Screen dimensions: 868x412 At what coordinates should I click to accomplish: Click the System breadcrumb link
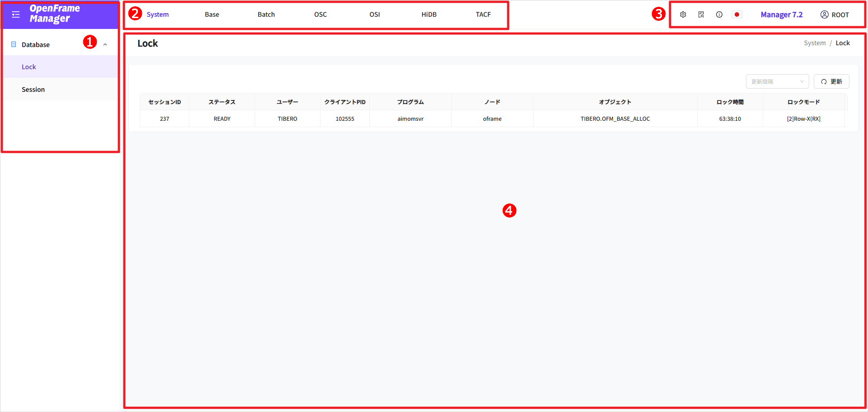(815, 43)
